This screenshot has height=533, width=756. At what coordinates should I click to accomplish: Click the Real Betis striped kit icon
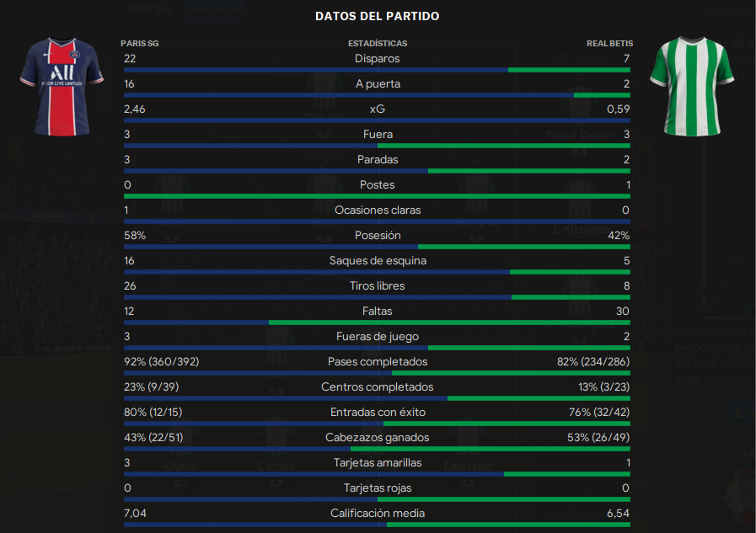[x=692, y=87]
